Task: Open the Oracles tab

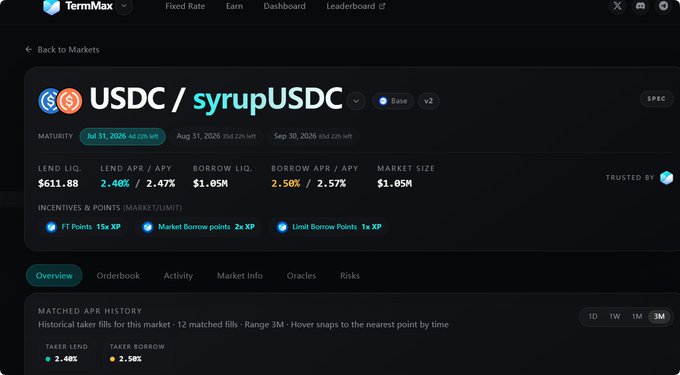Action: click(301, 276)
